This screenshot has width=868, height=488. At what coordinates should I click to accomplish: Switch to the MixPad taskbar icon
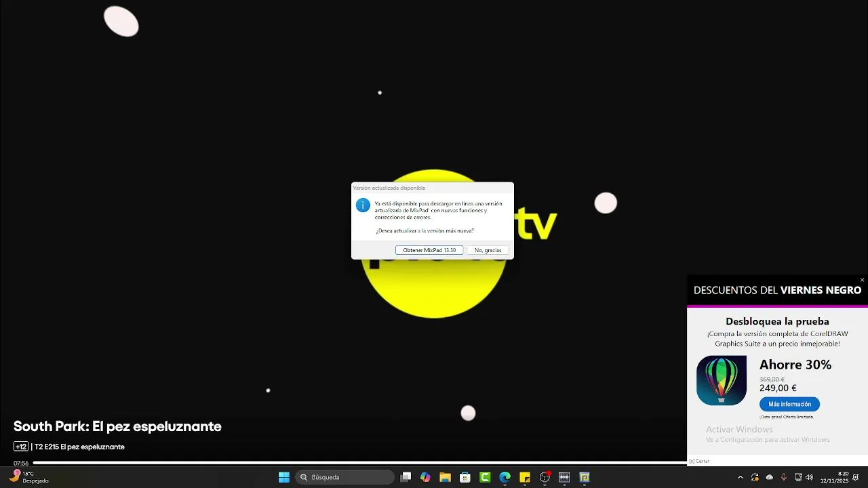click(x=564, y=477)
